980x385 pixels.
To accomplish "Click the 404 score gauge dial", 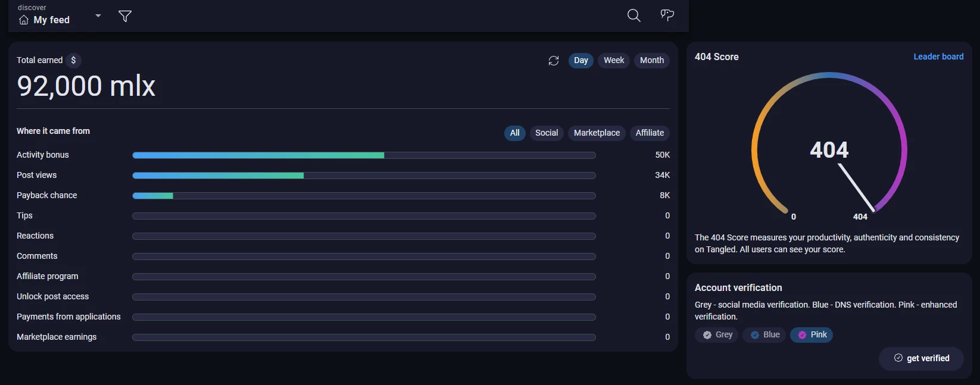I will click(x=829, y=146).
